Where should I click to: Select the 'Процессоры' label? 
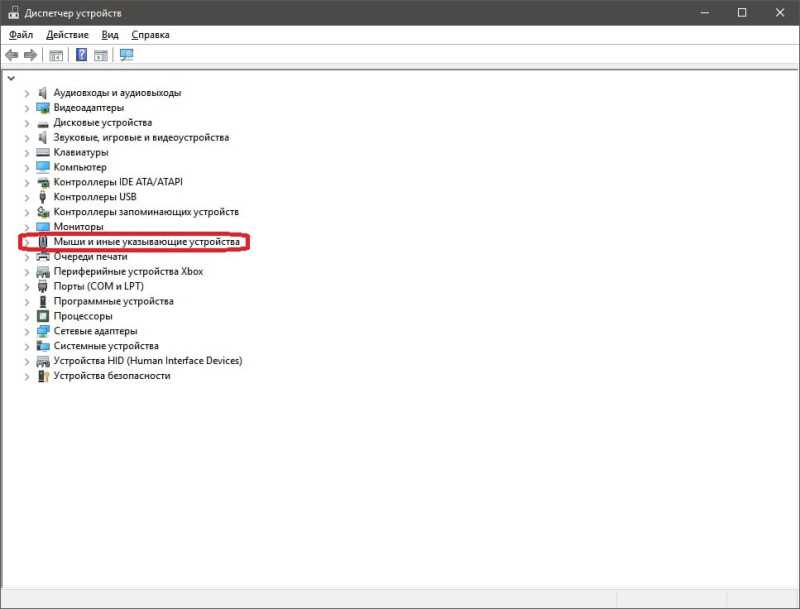pos(83,316)
